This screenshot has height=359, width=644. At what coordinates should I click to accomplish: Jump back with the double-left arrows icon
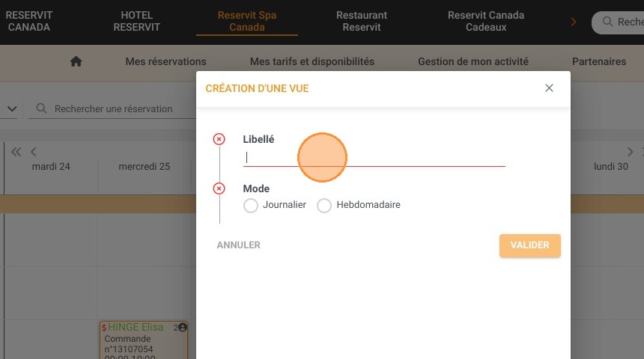16,152
